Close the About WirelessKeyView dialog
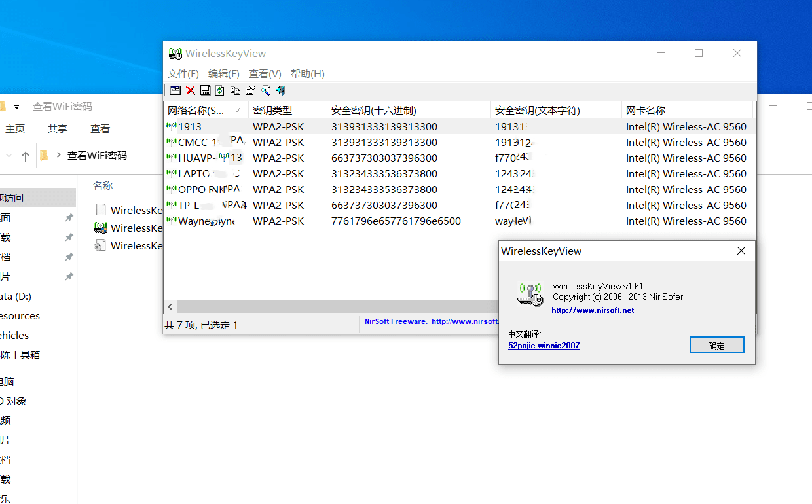The width and height of the screenshot is (812, 504). coord(741,251)
